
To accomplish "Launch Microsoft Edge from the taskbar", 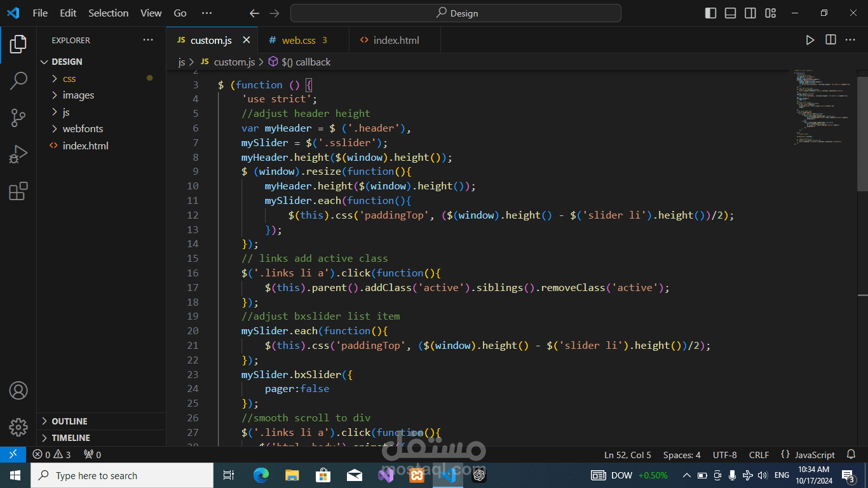I will coord(261,475).
